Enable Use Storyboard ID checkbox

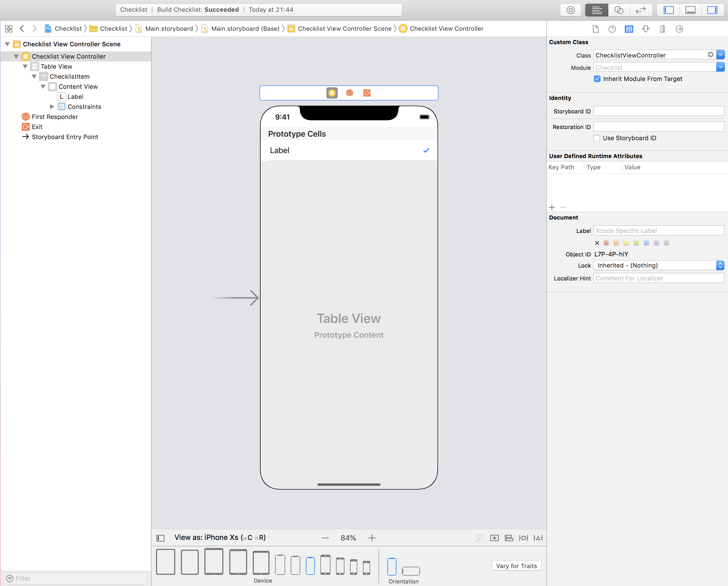click(597, 138)
